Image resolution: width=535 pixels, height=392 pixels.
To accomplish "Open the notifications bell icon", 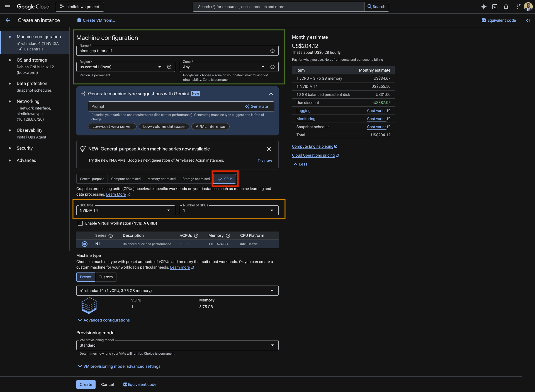I will tap(506, 6).
